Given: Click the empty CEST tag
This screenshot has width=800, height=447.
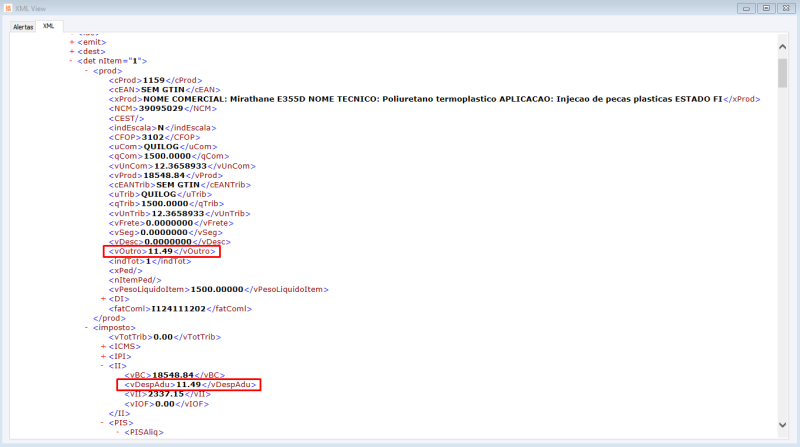Looking at the screenshot, I should click(126, 118).
